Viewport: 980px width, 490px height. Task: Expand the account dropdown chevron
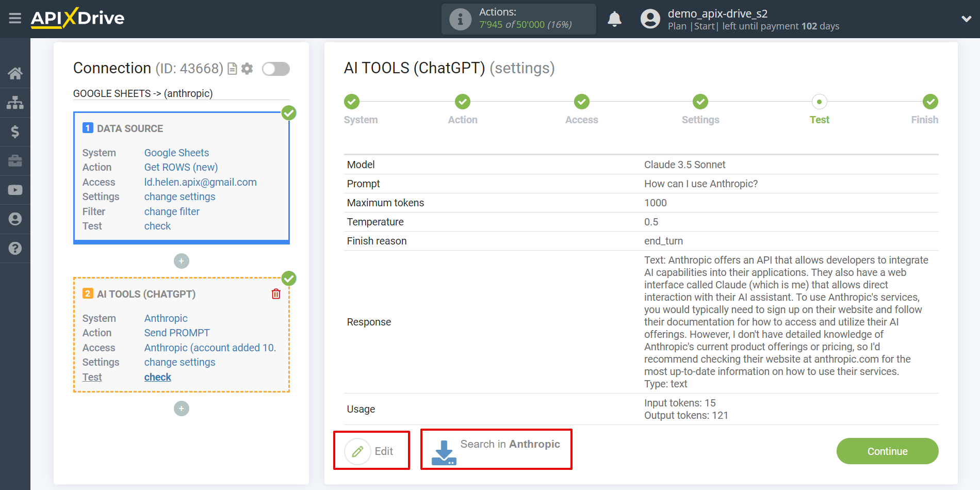pos(966,19)
